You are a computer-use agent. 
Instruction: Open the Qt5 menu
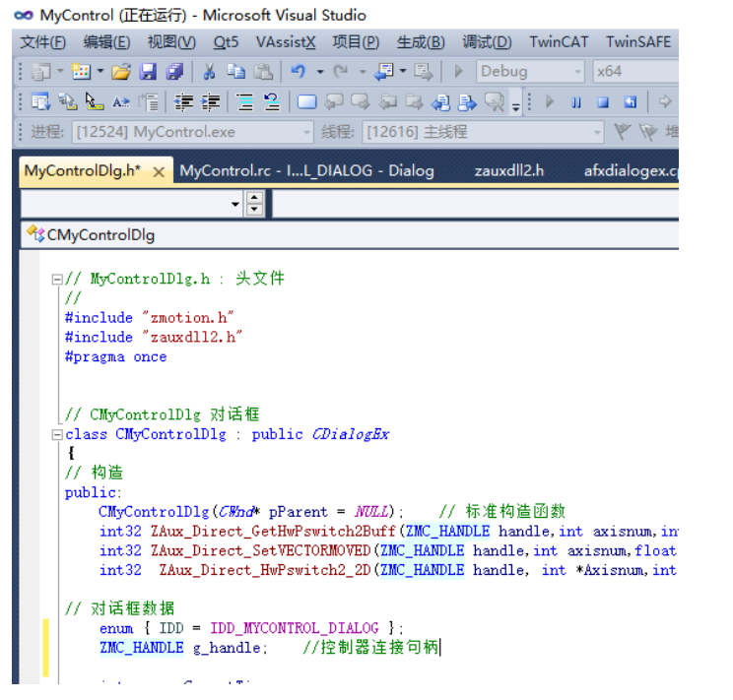click(226, 42)
